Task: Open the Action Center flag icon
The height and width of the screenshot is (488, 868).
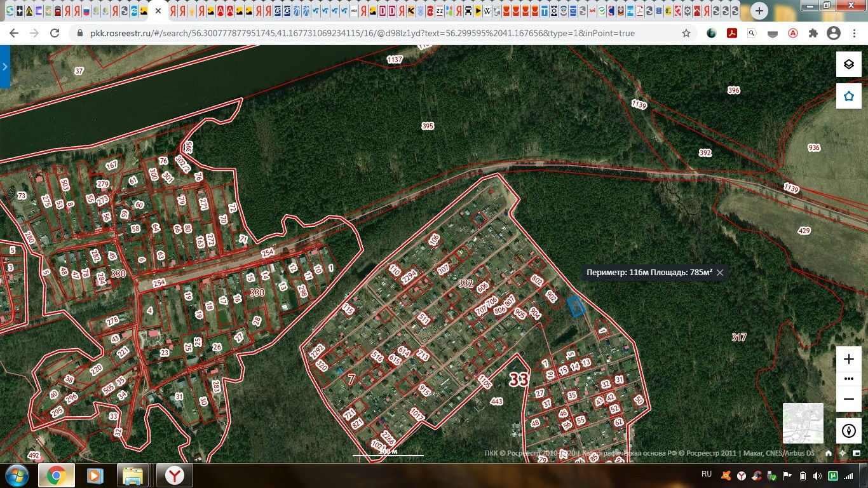Action: tap(787, 475)
